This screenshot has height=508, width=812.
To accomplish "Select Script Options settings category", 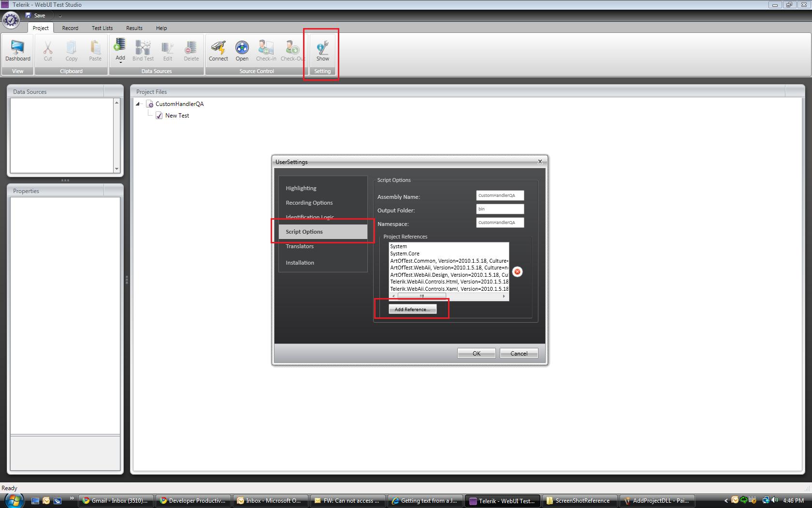I will pyautogui.click(x=323, y=232).
